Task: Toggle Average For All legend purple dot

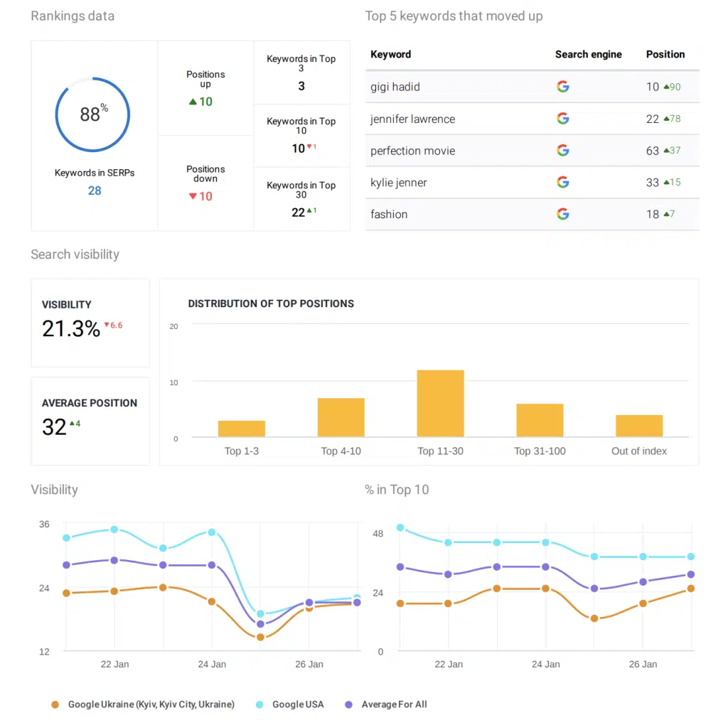Action: click(348, 704)
